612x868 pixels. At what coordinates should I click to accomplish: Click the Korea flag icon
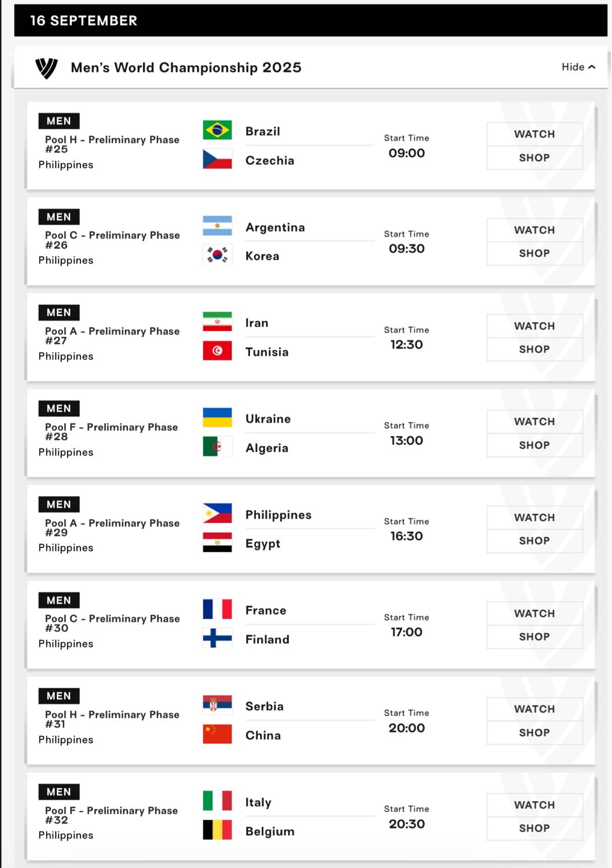click(217, 255)
